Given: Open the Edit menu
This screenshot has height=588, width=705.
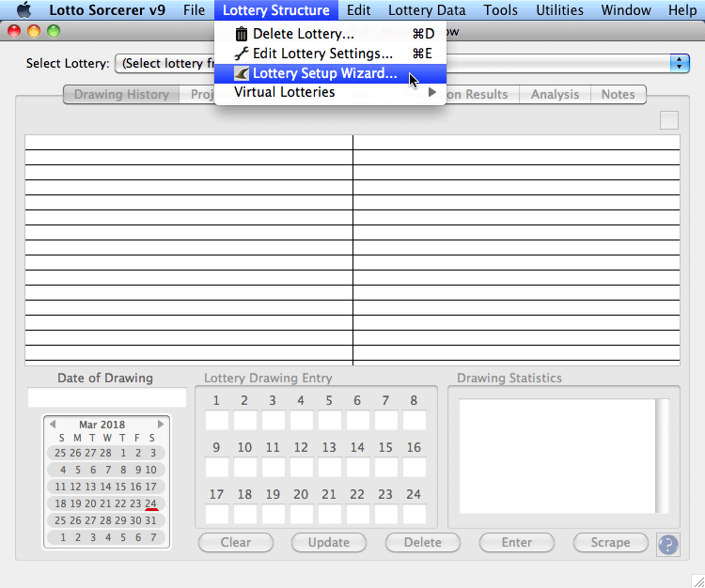Looking at the screenshot, I should tap(358, 10).
